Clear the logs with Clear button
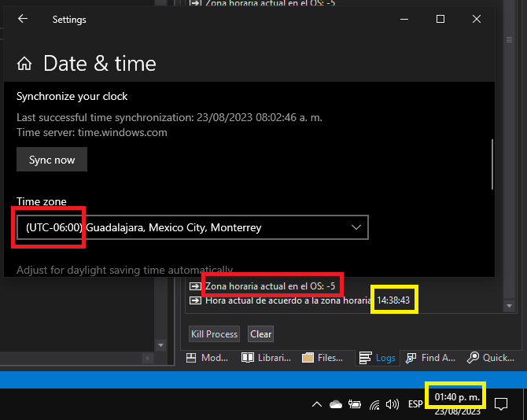Viewport: 527px width, 420px height. pyautogui.click(x=261, y=334)
